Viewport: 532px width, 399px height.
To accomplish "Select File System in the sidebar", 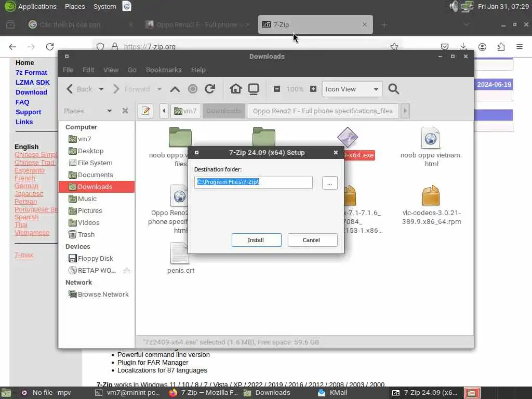I will pyautogui.click(x=97, y=163).
